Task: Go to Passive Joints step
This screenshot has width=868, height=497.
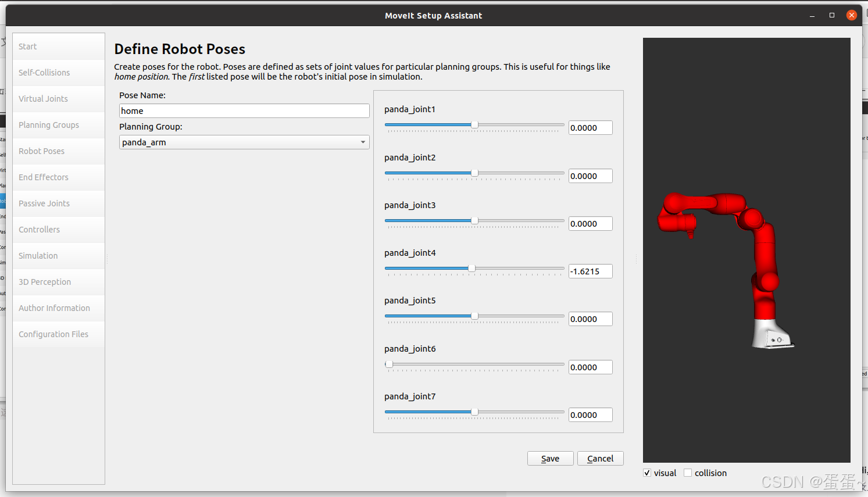Action: point(59,203)
